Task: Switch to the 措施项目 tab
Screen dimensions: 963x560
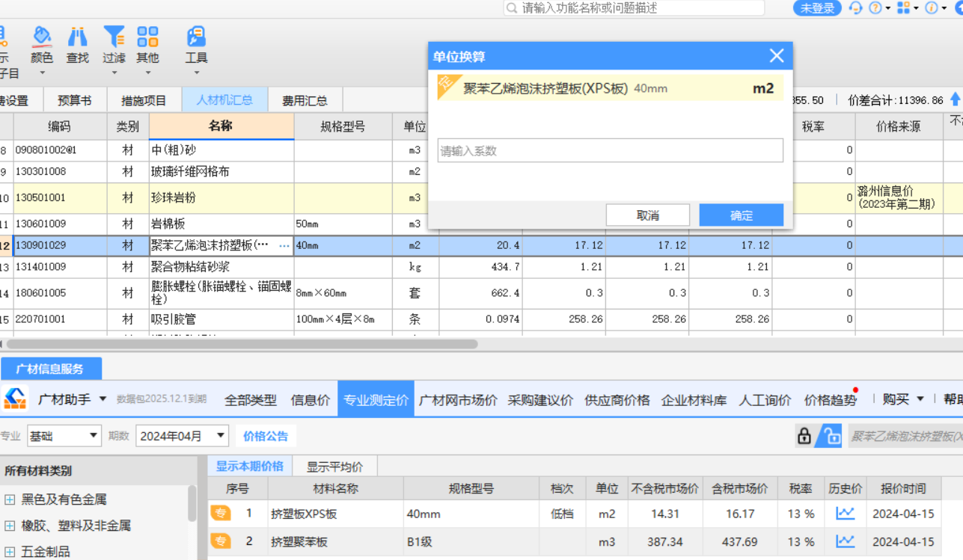Action: click(144, 100)
